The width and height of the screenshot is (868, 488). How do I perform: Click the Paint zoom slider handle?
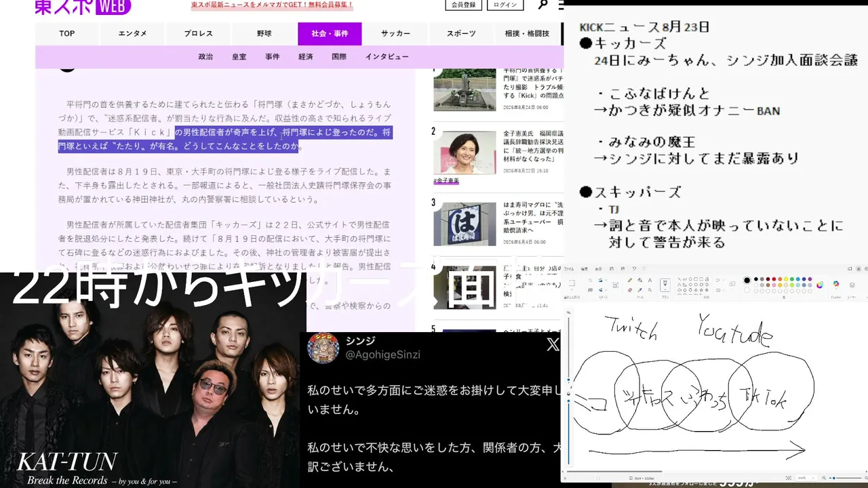[834, 478]
